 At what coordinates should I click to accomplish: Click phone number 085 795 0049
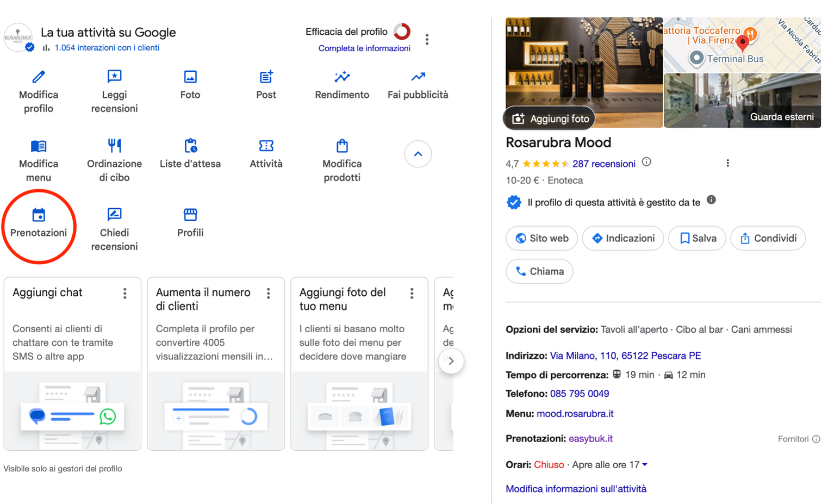pyautogui.click(x=580, y=394)
